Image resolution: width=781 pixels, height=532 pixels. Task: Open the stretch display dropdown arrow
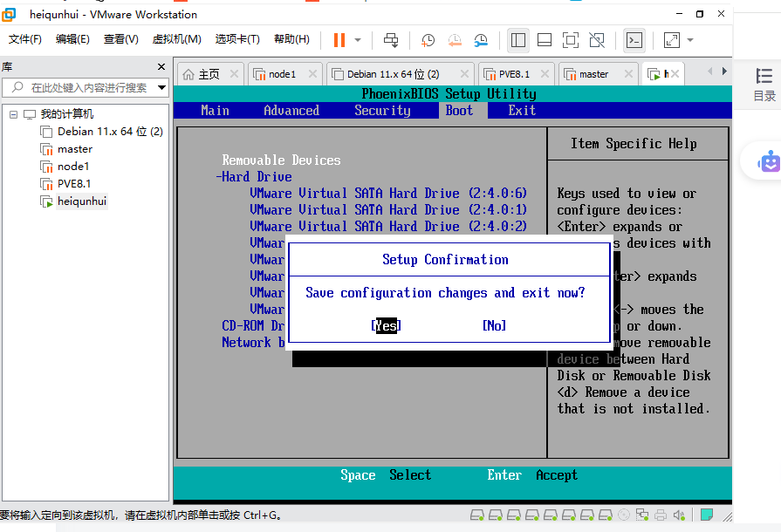pyautogui.click(x=690, y=40)
